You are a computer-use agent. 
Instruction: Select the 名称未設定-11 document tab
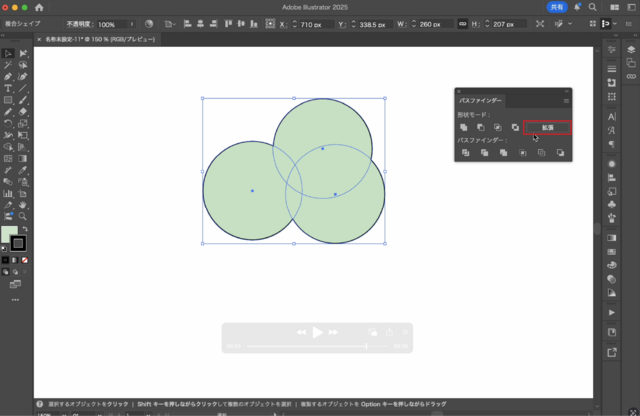tap(100, 39)
